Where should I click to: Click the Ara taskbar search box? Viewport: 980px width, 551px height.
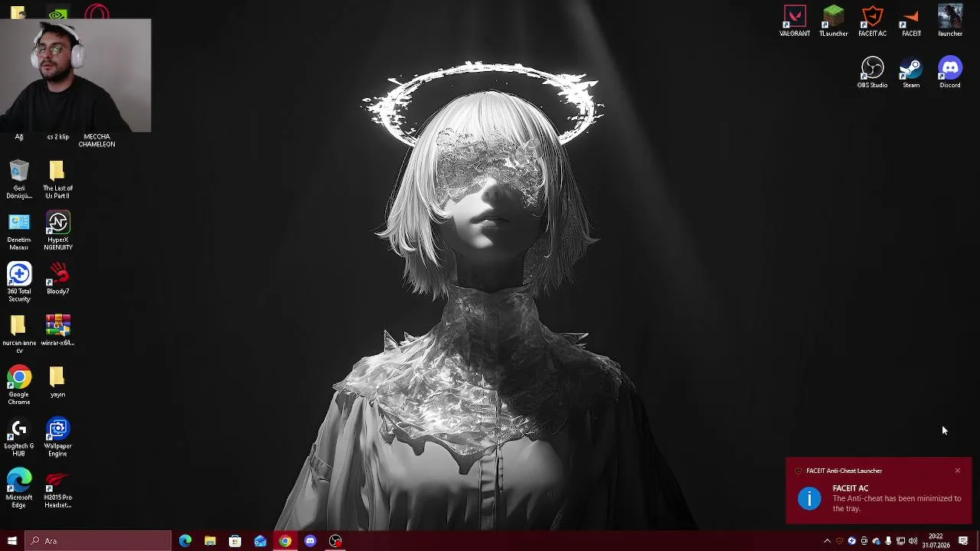pos(98,541)
